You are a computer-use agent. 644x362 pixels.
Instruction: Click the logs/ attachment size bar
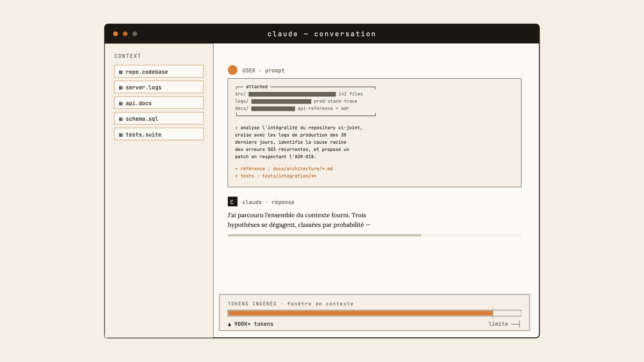point(281,101)
